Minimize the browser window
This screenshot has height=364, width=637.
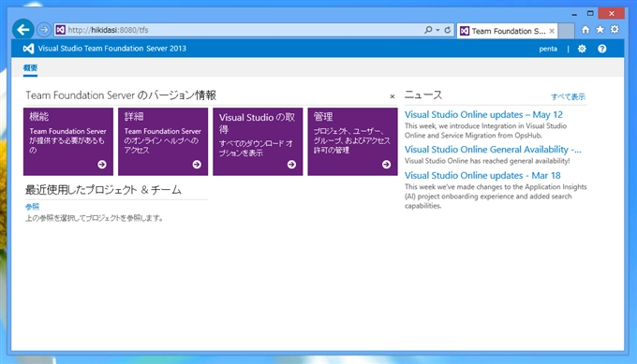[x=574, y=14]
